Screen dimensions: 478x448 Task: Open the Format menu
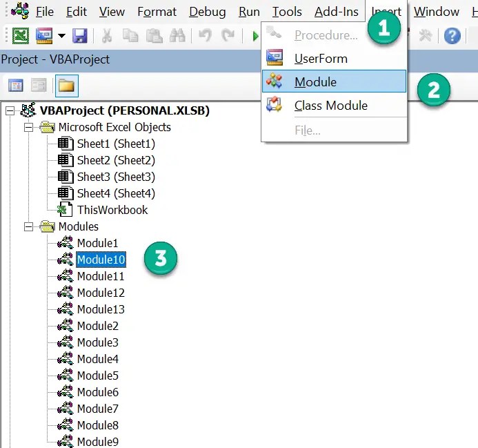157,12
